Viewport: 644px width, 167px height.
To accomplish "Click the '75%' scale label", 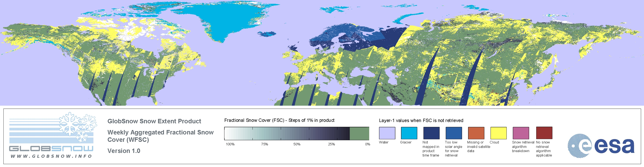I will pos(265,144).
